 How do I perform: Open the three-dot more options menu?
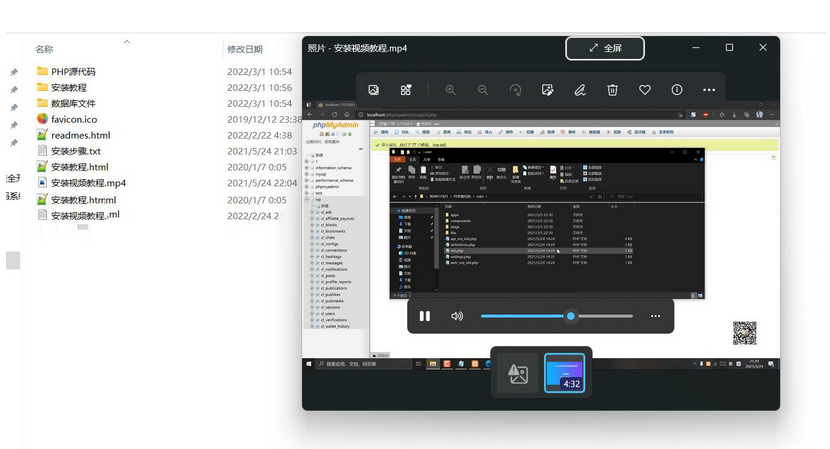click(x=709, y=90)
